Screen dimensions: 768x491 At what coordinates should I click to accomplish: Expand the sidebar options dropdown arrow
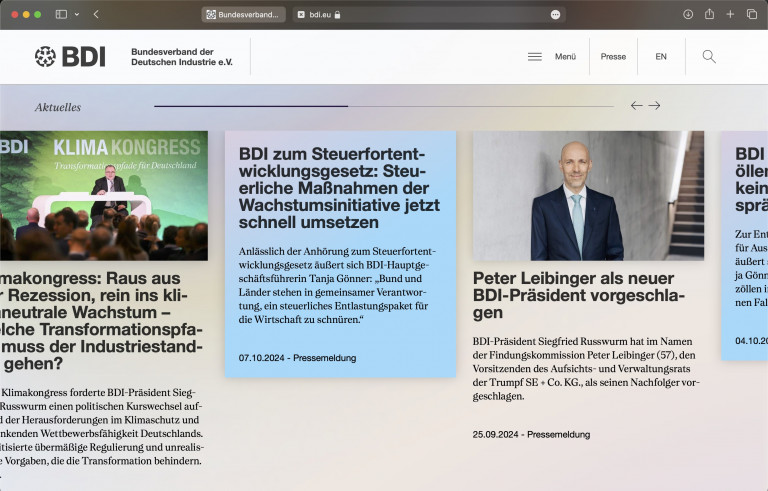[76, 15]
